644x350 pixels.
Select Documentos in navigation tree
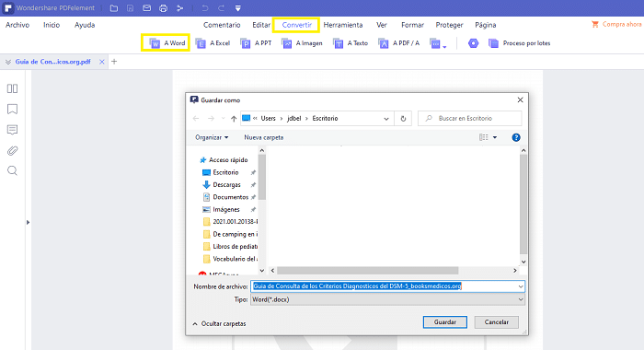(230, 197)
